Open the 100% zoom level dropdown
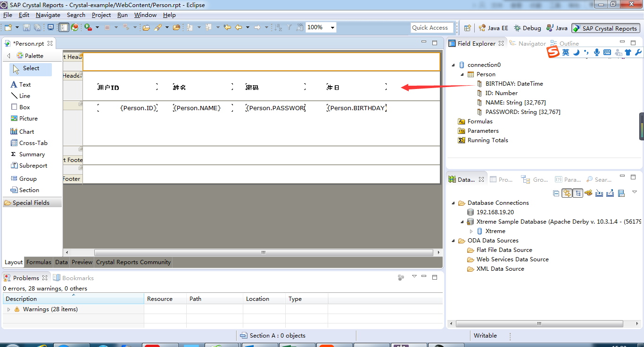Screen dimensions: 644x347 pos(333,27)
